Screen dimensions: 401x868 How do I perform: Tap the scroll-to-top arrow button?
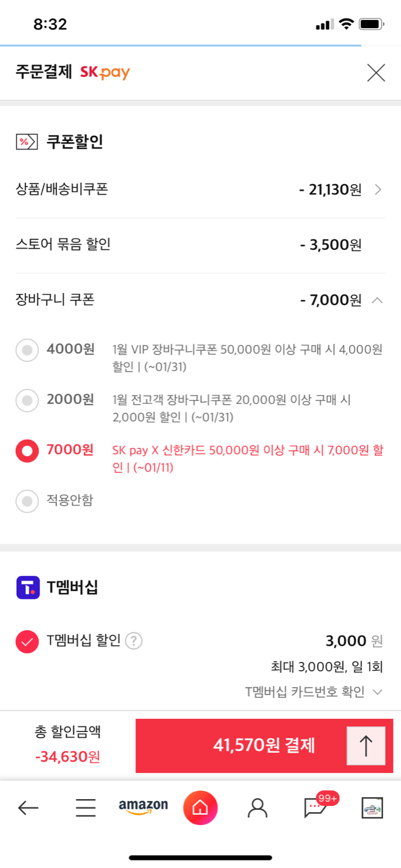pyautogui.click(x=366, y=746)
